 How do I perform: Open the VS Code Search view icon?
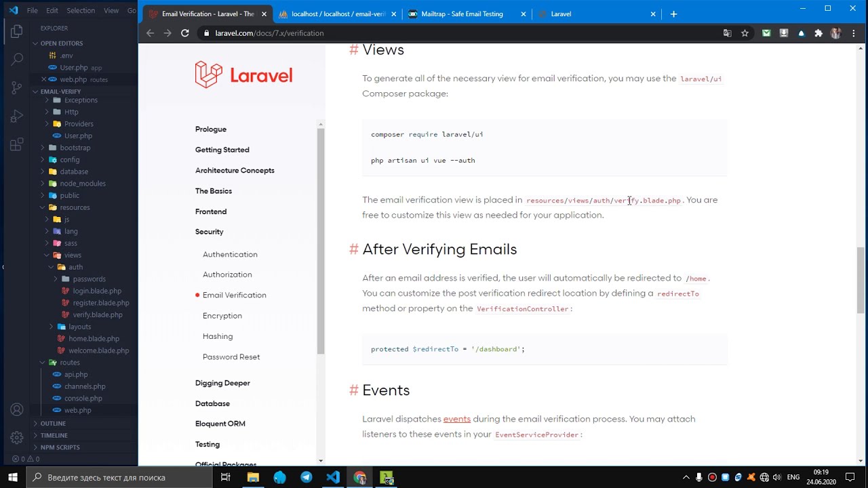click(x=17, y=60)
